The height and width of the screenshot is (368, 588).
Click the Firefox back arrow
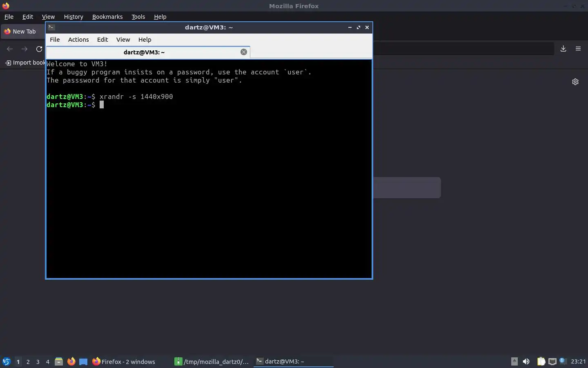[10, 49]
